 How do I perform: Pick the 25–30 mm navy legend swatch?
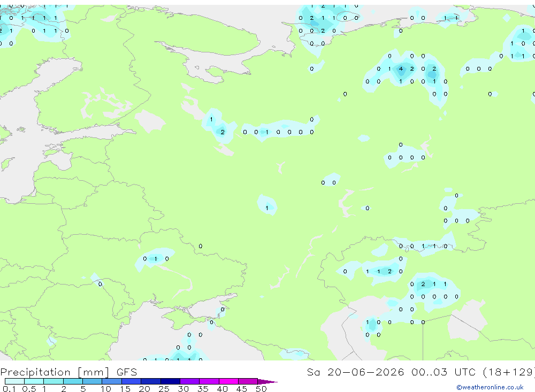[x=170, y=381]
